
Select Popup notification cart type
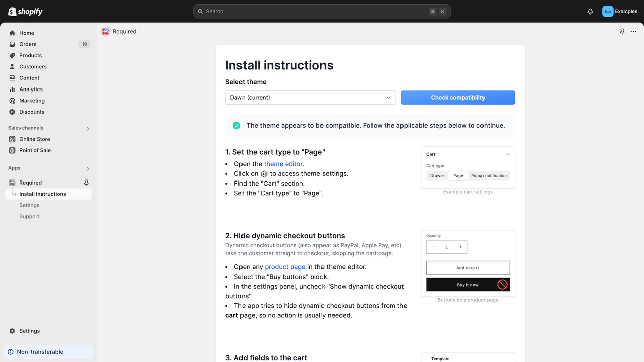click(489, 176)
